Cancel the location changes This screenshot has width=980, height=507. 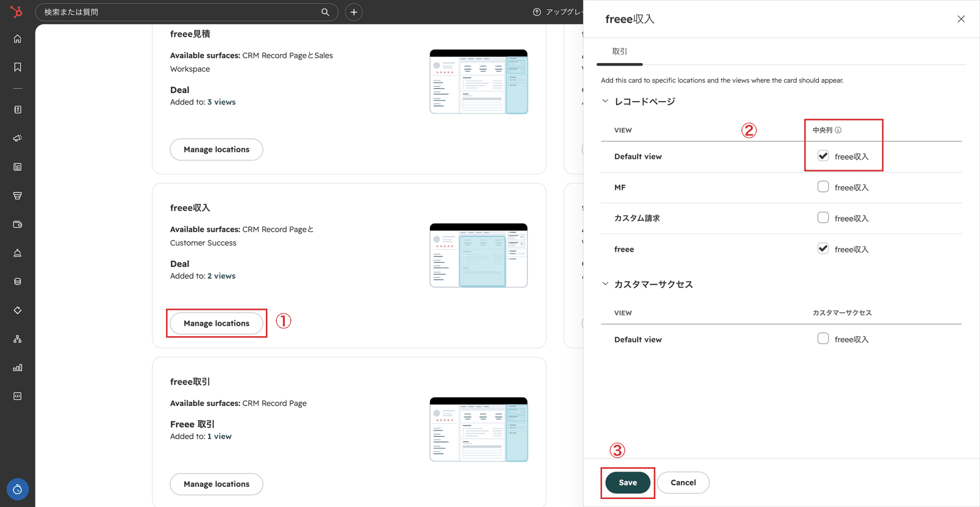[x=683, y=483]
